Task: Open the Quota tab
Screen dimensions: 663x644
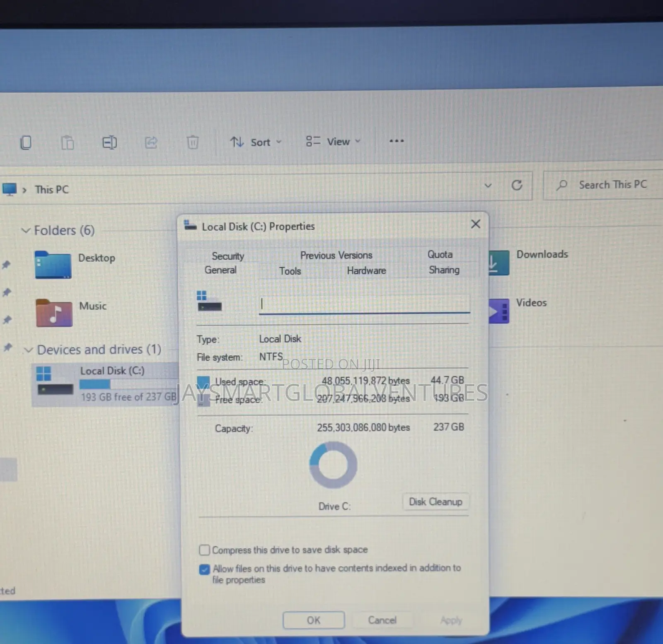Action: coord(440,254)
